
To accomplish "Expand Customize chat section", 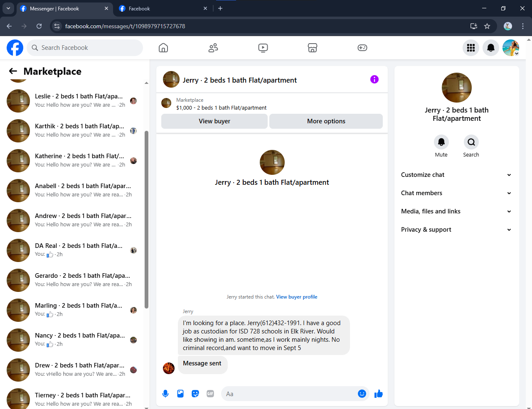I will pos(456,175).
